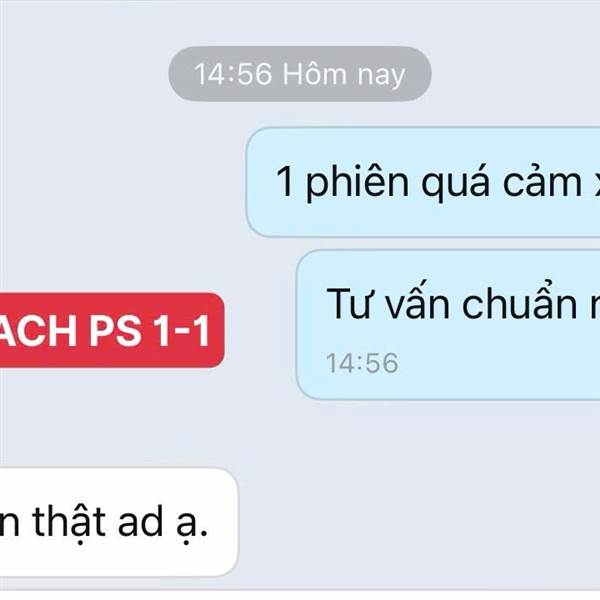Click the word "cảm" in the first message

[x=542, y=183]
